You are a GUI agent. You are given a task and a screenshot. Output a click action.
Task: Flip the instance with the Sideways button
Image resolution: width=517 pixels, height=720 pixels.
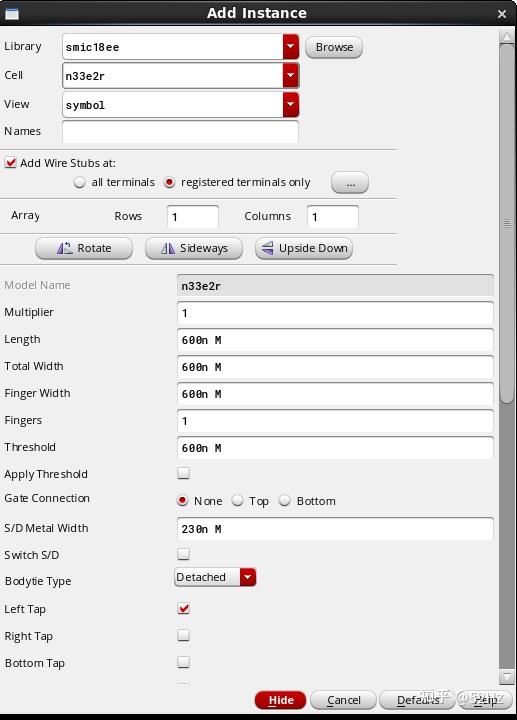pos(194,248)
